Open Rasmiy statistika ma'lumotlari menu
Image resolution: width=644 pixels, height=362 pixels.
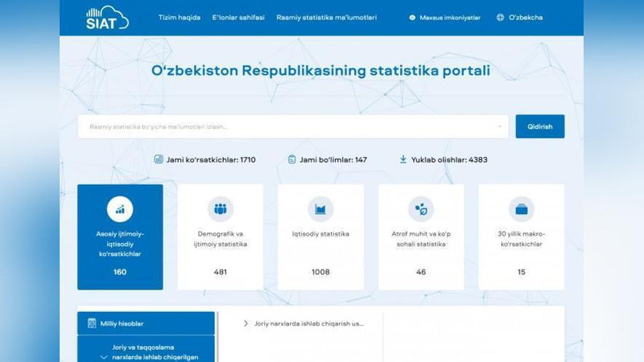[326, 17]
